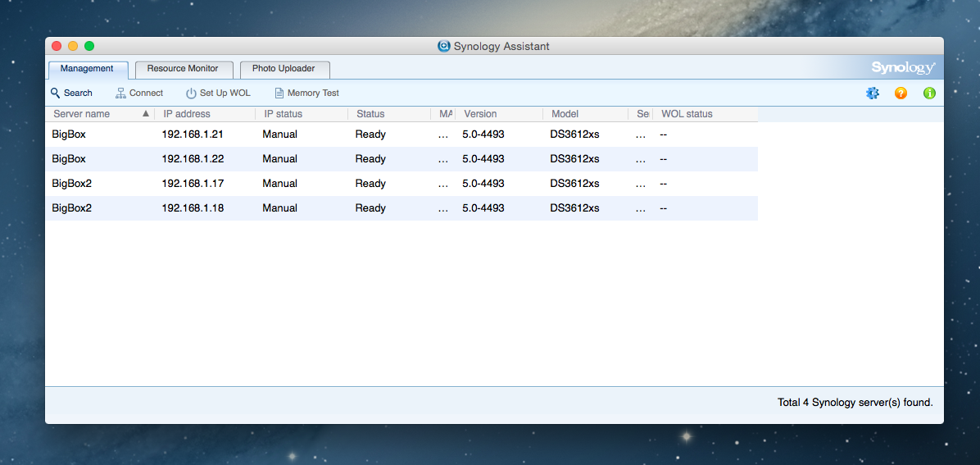Switch to the Resource Monitor tab
980x465 pixels.
point(183,69)
